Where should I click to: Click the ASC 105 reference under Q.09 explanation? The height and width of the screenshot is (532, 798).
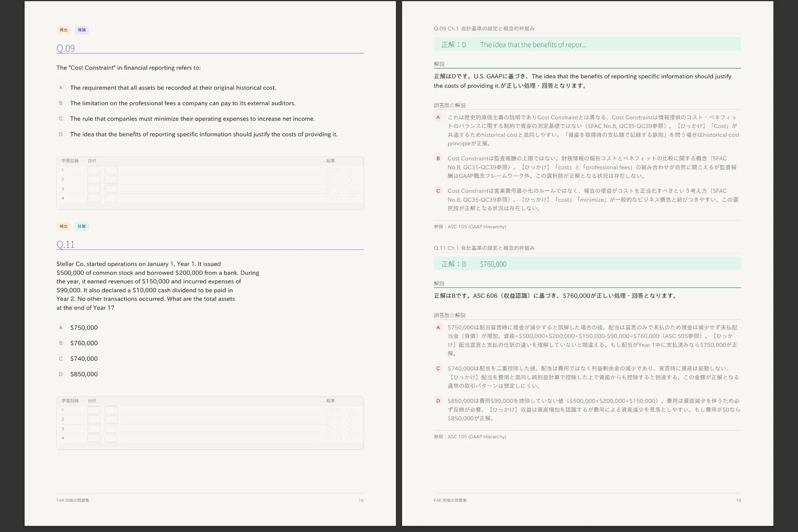(470, 227)
